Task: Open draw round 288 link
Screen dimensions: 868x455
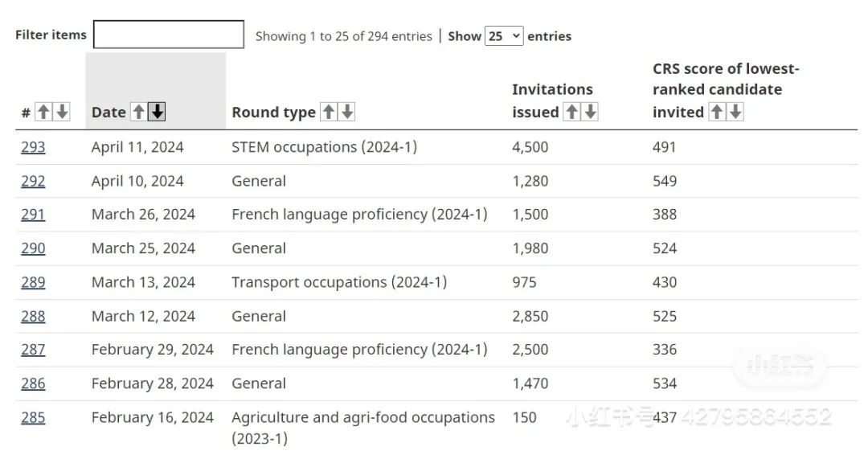Action: point(33,316)
